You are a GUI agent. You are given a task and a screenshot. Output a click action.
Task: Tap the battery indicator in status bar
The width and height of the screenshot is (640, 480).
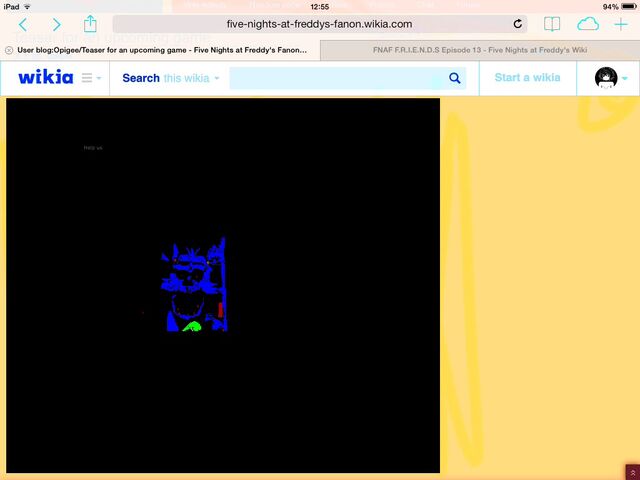[629, 7]
